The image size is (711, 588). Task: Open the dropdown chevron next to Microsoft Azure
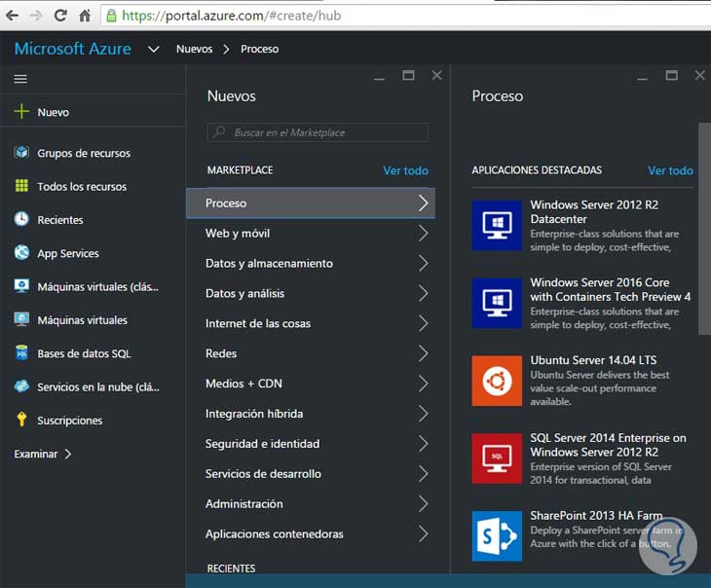pos(154,49)
